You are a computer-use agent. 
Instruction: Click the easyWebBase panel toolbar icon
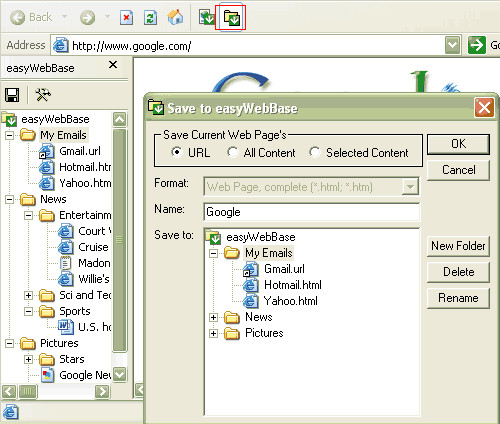pyautogui.click(x=207, y=17)
